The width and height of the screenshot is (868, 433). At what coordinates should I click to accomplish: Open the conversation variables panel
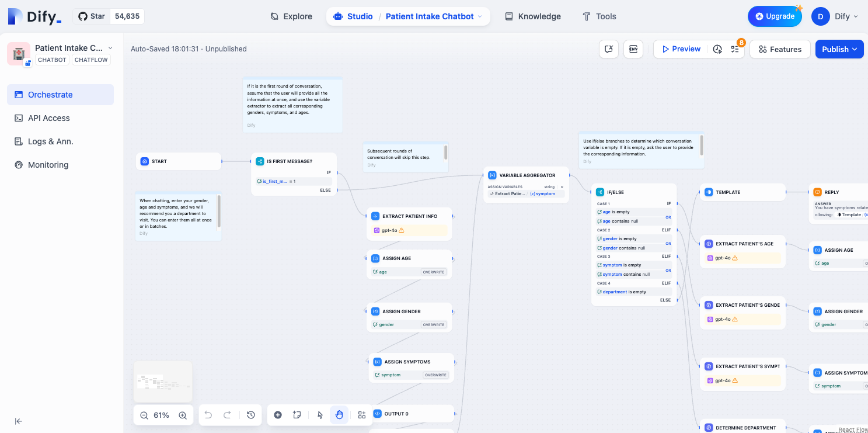pyautogui.click(x=609, y=49)
